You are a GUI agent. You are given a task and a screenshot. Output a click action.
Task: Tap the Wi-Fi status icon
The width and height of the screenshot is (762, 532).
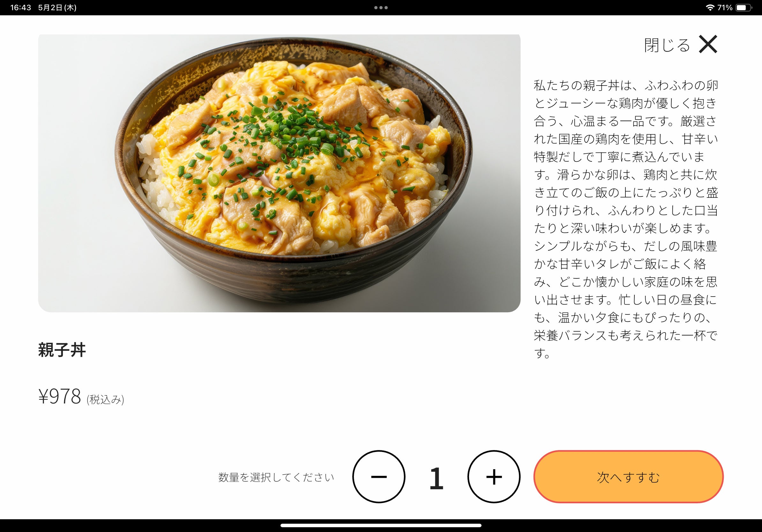click(710, 7)
